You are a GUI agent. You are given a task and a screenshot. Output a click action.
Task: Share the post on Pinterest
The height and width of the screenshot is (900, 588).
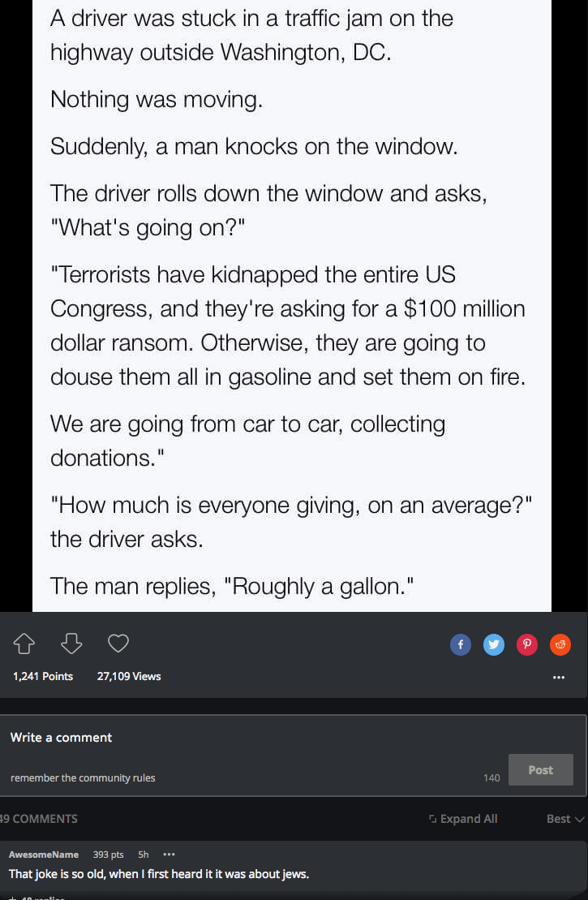527,644
